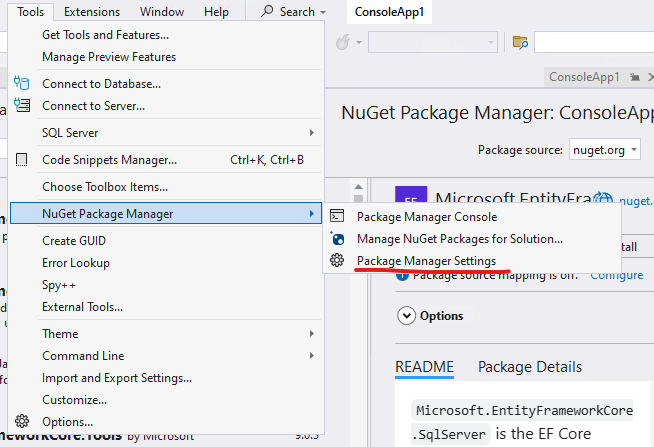Click the Code Snippets Manager icon

click(22, 160)
